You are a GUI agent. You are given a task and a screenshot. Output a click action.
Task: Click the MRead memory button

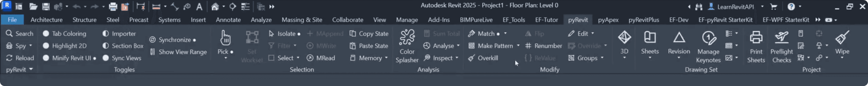tap(321, 58)
